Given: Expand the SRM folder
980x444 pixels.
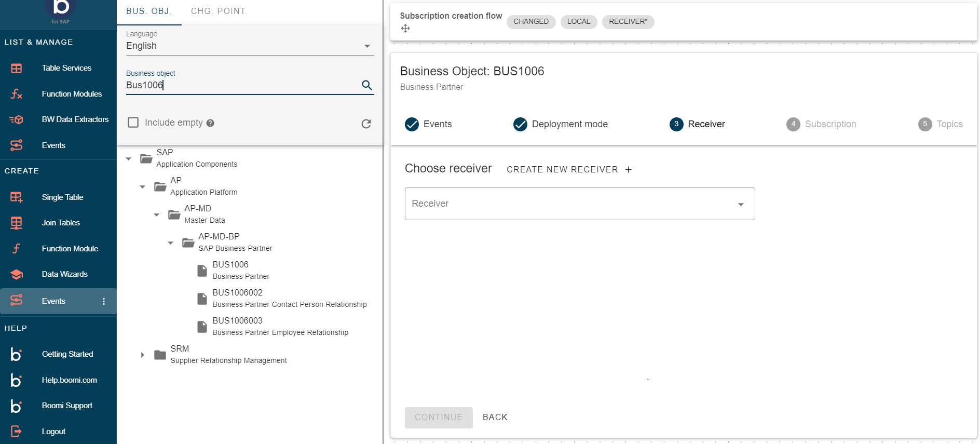Looking at the screenshot, I should pyautogui.click(x=142, y=355).
